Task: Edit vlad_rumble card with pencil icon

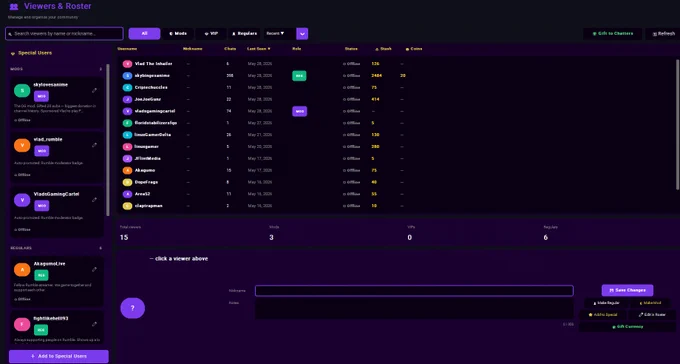Action: click(x=94, y=145)
